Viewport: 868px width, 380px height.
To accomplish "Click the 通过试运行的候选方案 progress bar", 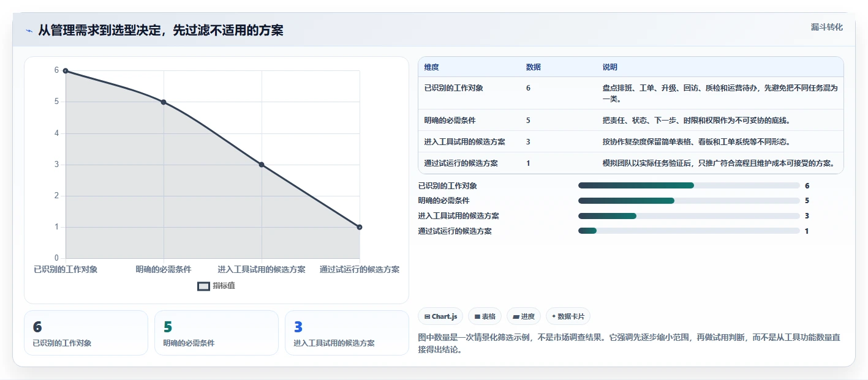I will (x=689, y=231).
